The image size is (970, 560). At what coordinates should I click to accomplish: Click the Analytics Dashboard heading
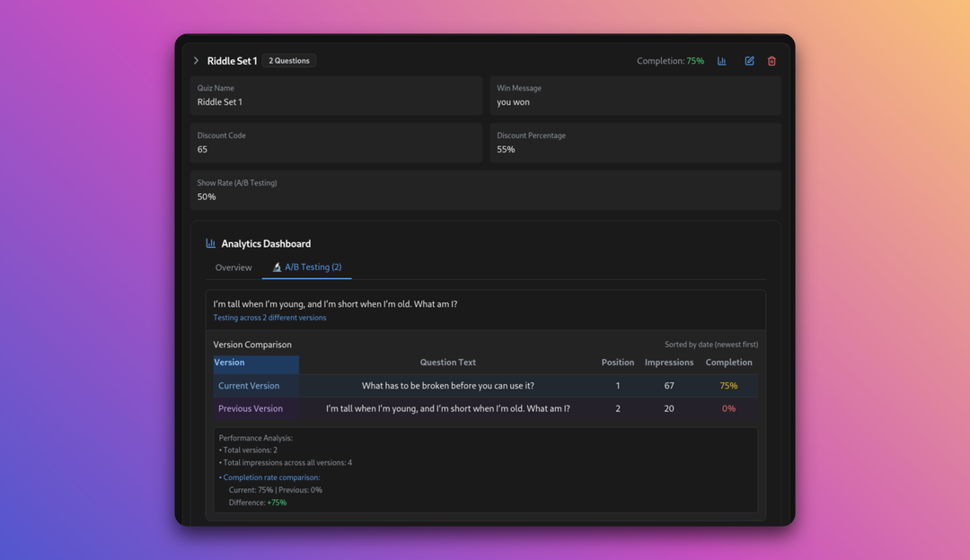point(266,243)
